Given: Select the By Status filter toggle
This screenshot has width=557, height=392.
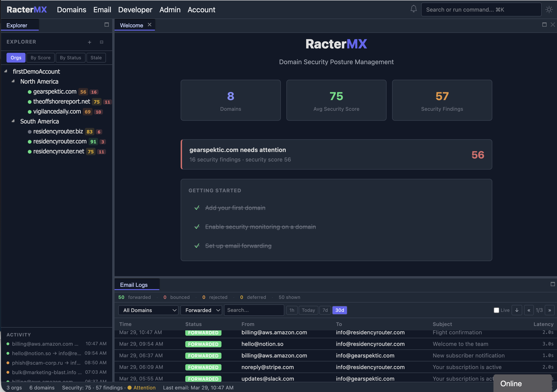Looking at the screenshot, I should pyautogui.click(x=70, y=57).
